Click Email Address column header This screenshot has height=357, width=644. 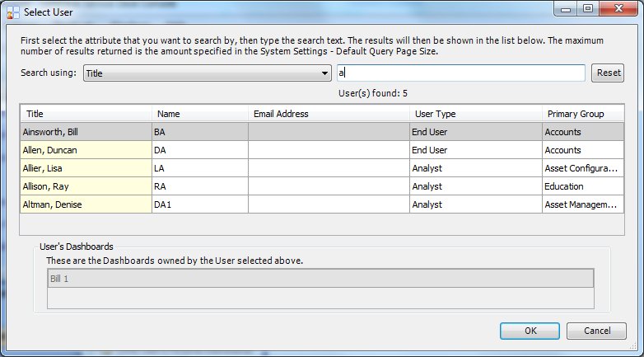click(x=328, y=114)
